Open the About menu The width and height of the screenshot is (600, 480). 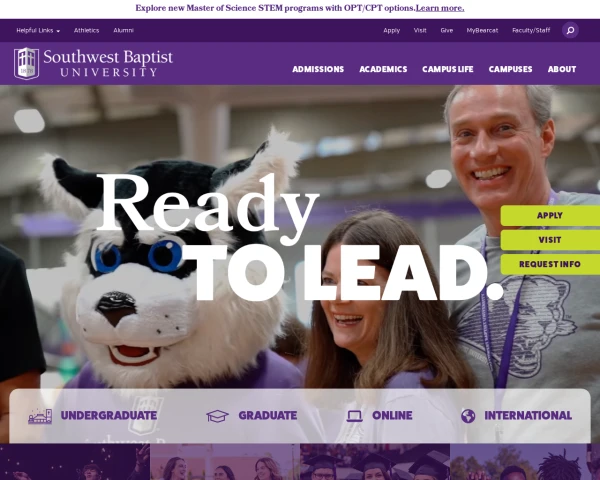point(562,69)
